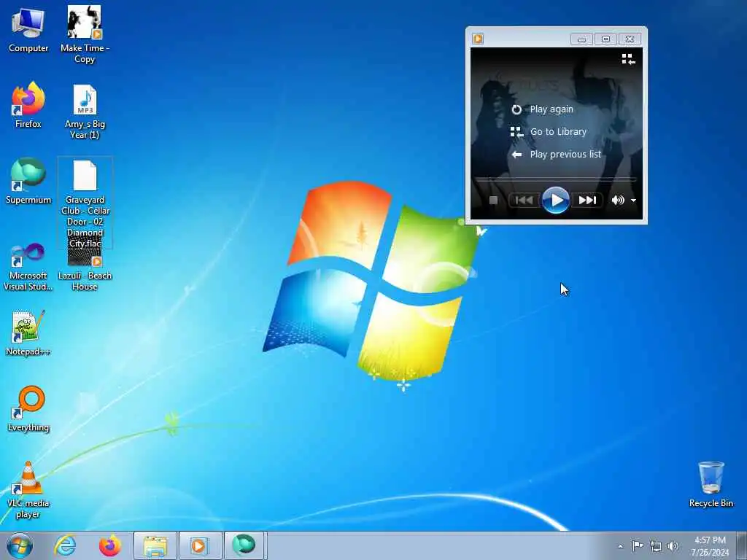Select the Everything search shortcut
This screenshot has height=560, width=747.
(x=28, y=408)
